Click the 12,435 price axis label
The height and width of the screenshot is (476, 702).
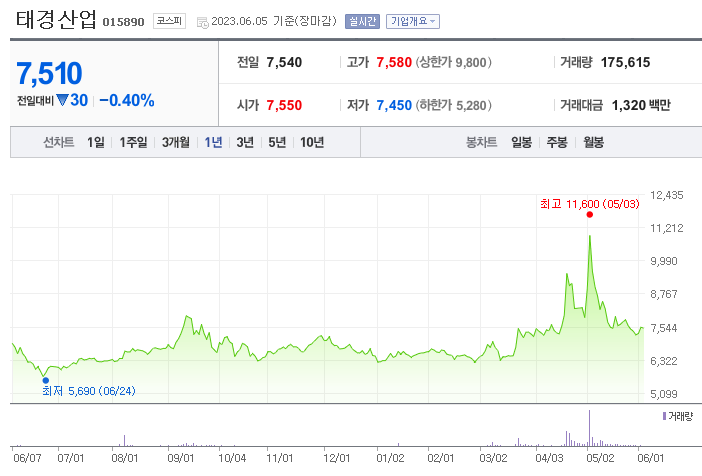[667, 195]
